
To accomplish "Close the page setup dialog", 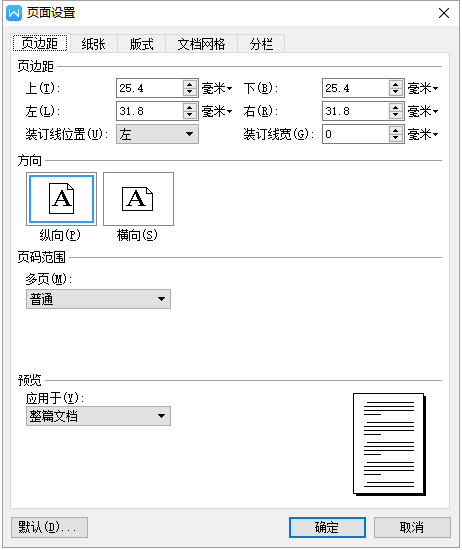I will coord(444,13).
